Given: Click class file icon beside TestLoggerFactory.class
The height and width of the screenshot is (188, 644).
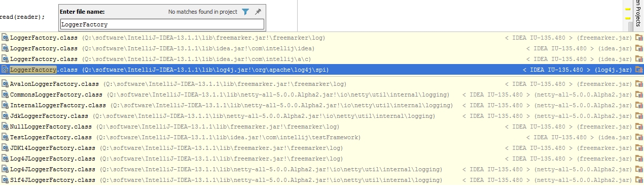Looking at the screenshot, I should (5, 137).
